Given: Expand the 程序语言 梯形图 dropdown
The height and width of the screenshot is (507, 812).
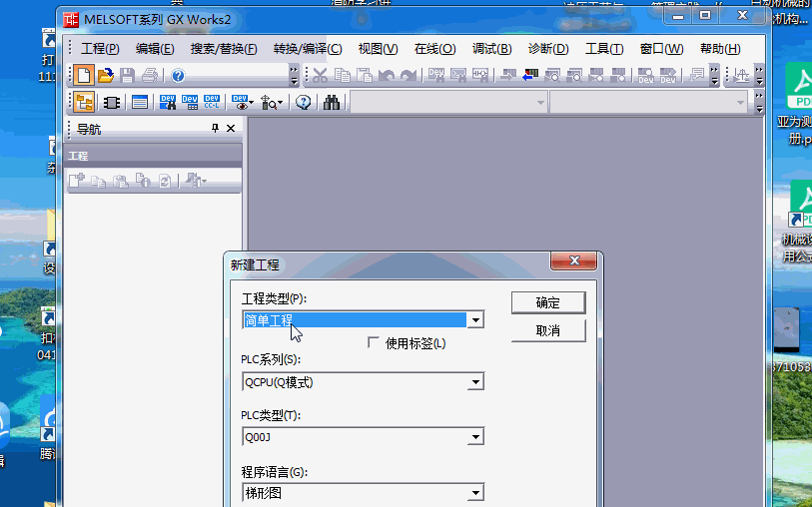Looking at the screenshot, I should pos(476,493).
